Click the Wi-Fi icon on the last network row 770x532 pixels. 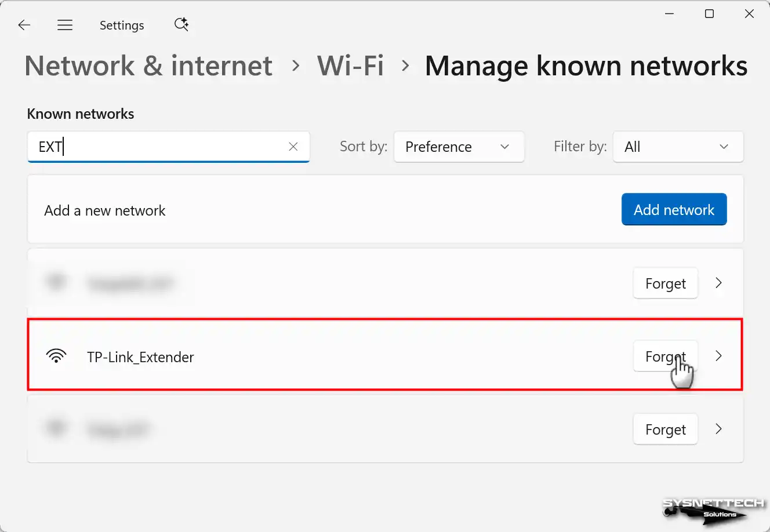(56, 428)
